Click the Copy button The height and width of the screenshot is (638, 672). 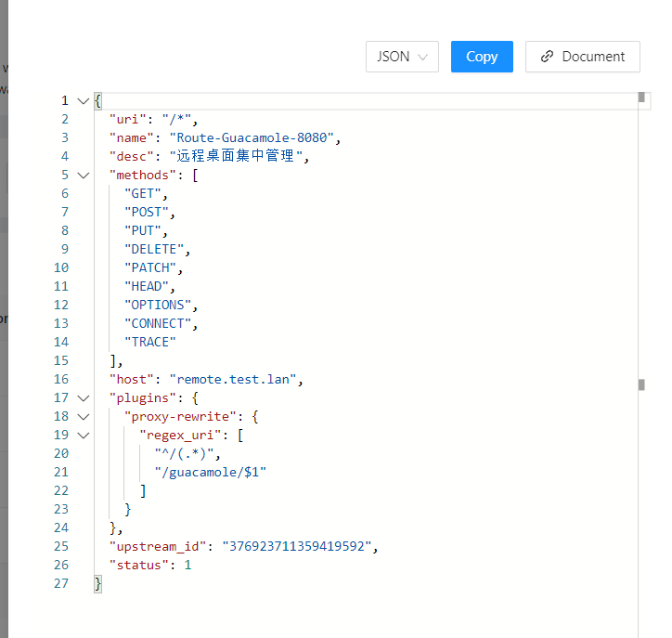[x=482, y=57]
